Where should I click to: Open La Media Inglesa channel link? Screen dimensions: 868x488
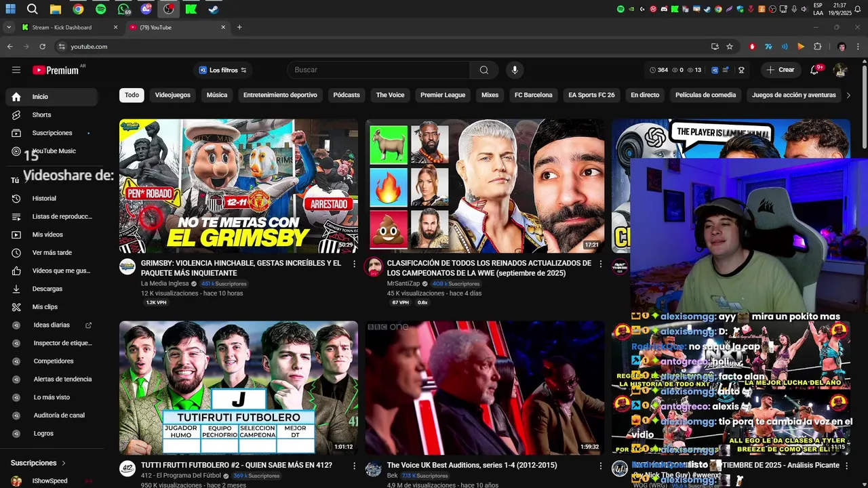pos(165,283)
